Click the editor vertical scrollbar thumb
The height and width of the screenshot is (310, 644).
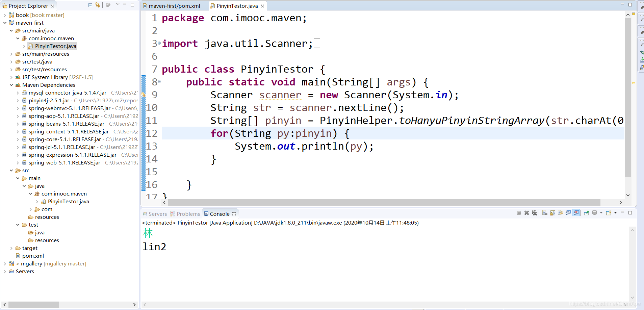[628, 97]
